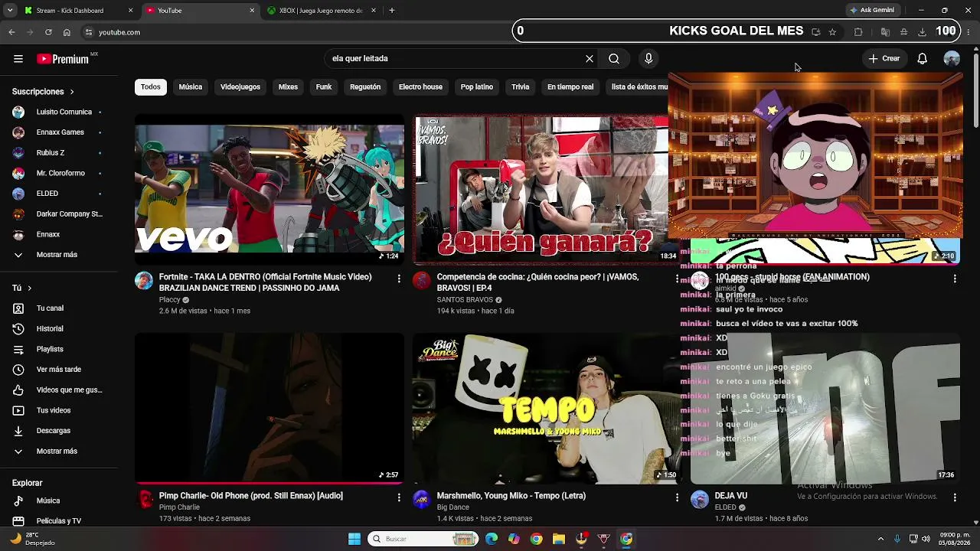Open Historial in the sidebar
The height and width of the screenshot is (551, 980).
point(58,329)
